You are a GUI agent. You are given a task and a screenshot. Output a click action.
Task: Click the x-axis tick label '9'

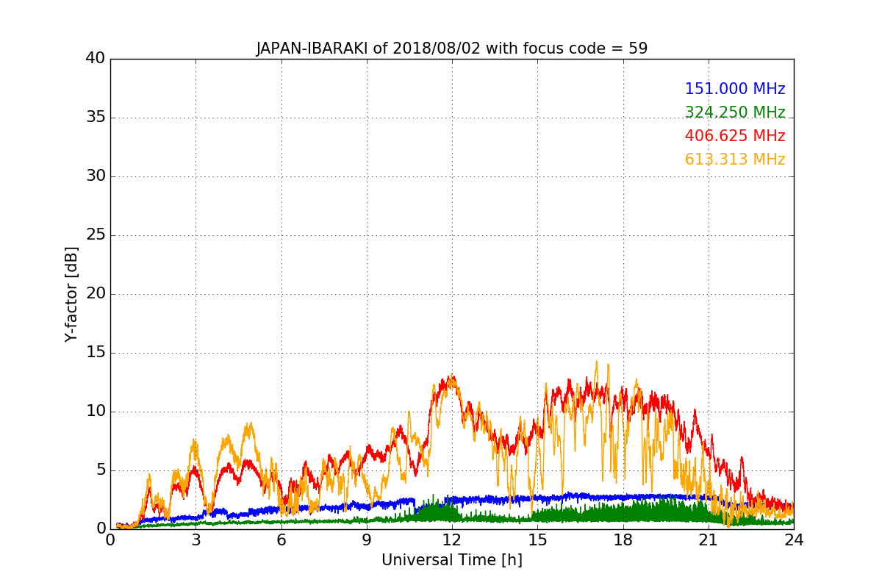(x=367, y=540)
